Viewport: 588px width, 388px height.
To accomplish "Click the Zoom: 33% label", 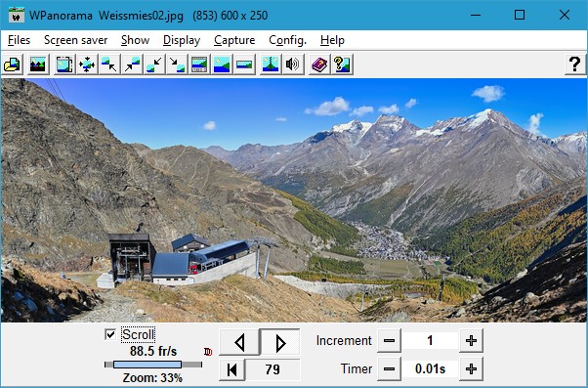I will (152, 377).
